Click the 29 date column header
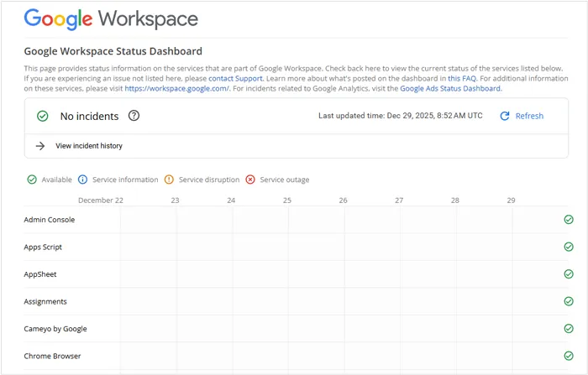Image resolution: width=588 pixels, height=375 pixels. (x=511, y=201)
